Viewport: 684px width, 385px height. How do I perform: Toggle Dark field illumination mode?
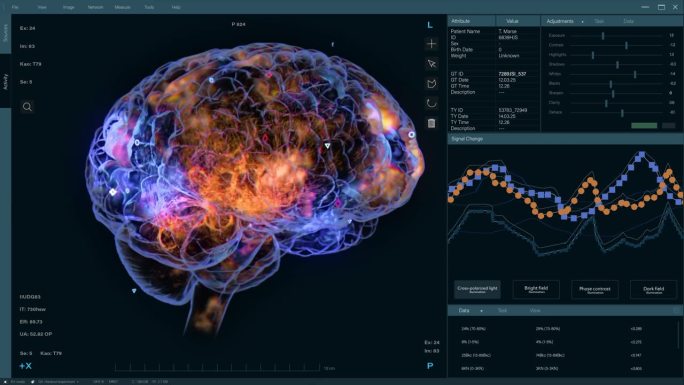click(x=653, y=290)
